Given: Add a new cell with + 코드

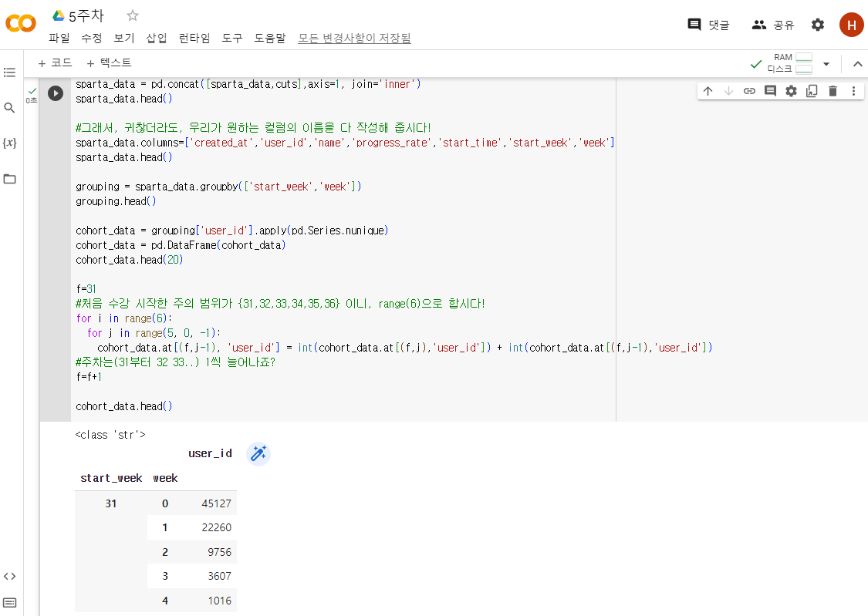Looking at the screenshot, I should pos(55,63).
